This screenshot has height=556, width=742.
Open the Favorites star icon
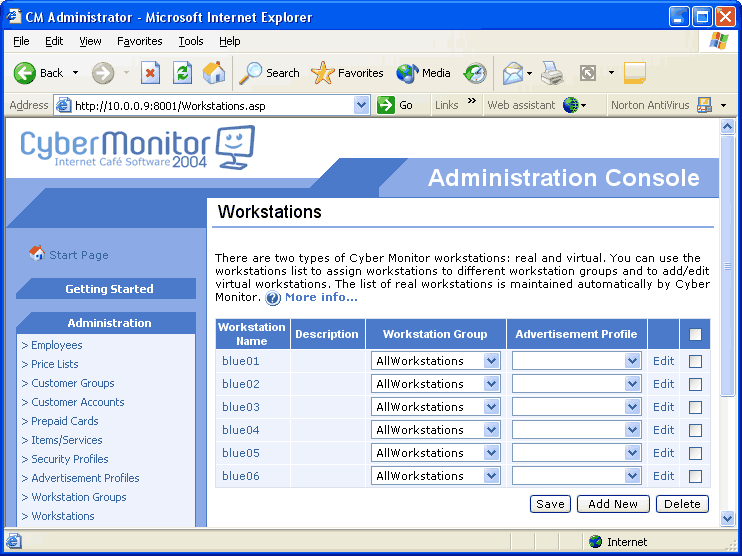pyautogui.click(x=323, y=73)
